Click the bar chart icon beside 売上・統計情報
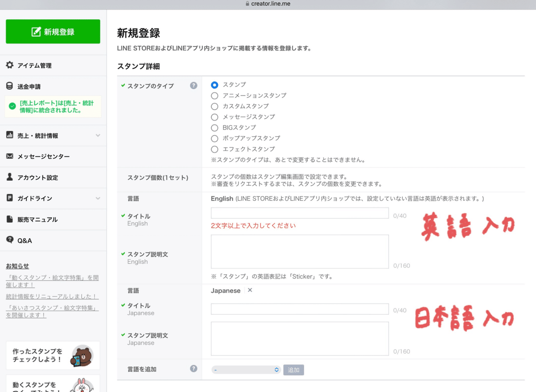The image size is (536, 392). point(10,135)
